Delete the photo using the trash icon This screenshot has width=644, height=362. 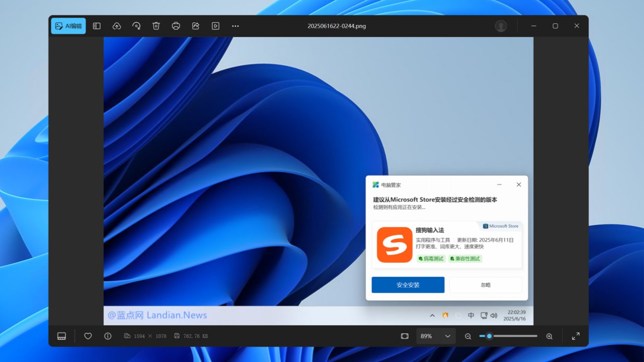pyautogui.click(x=156, y=26)
